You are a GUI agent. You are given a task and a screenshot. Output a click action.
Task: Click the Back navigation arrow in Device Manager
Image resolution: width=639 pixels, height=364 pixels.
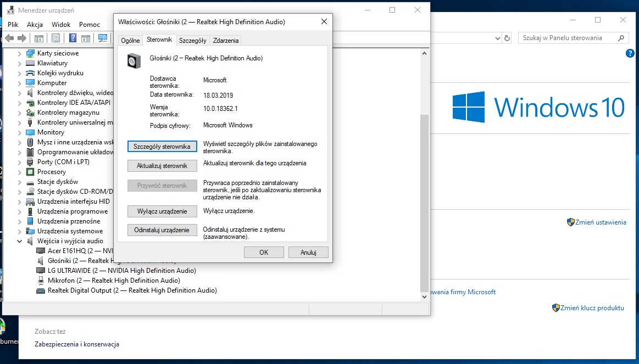9,38
